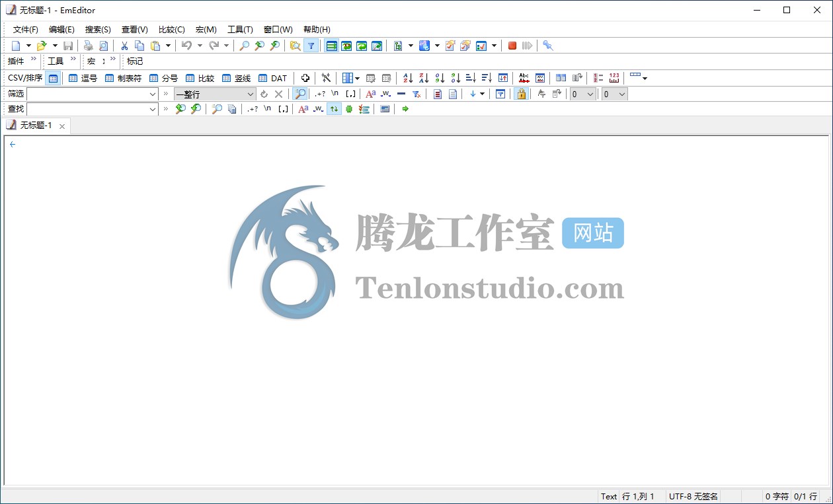Click the Copy icon in main toolbar
The height and width of the screenshot is (504, 833).
139,46
